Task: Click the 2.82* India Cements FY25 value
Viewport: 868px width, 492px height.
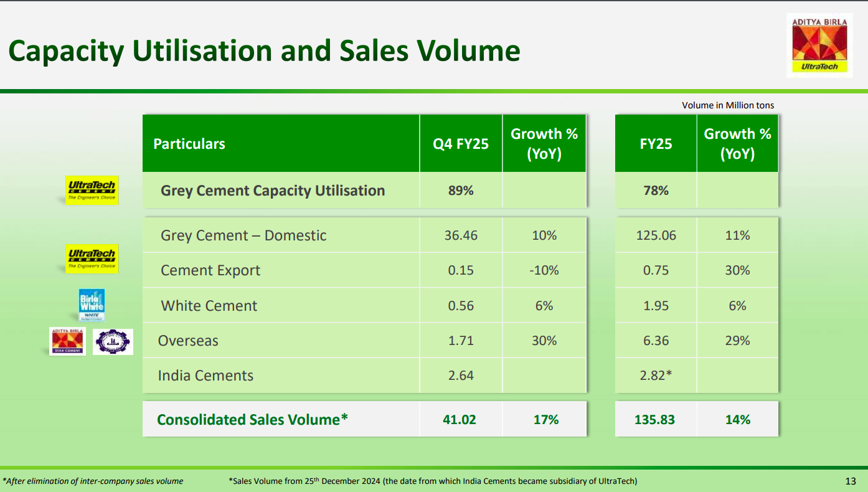Action: point(656,376)
